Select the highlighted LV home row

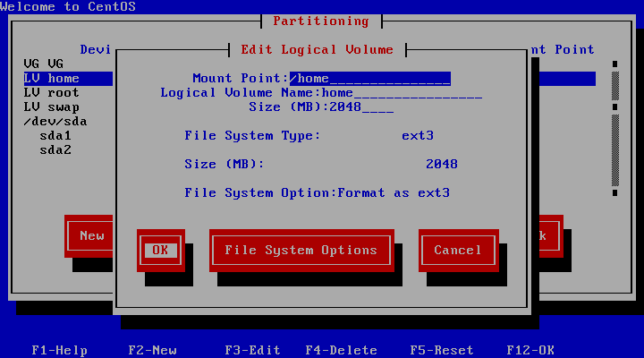pyautogui.click(x=52, y=79)
